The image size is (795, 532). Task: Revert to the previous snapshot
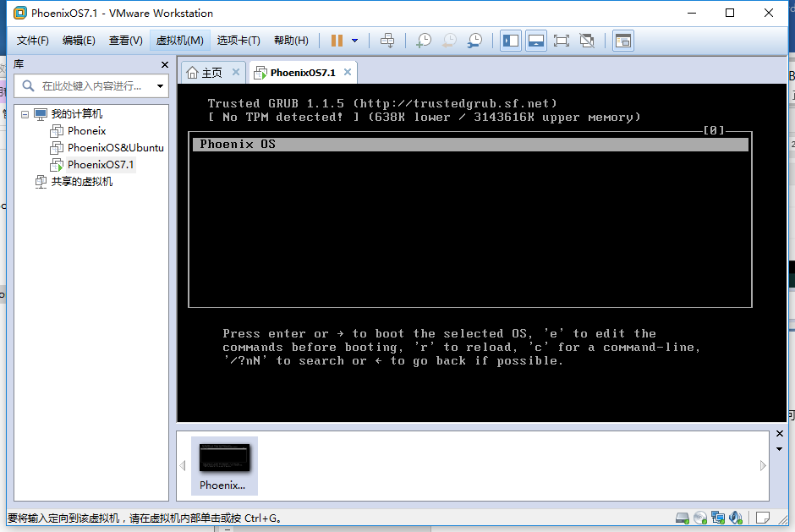[x=449, y=41]
